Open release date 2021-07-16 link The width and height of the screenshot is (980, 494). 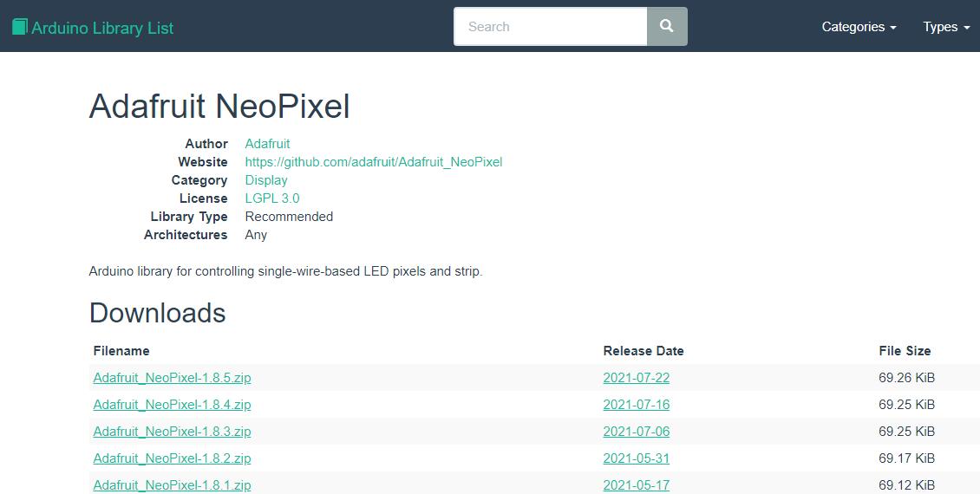637,405
